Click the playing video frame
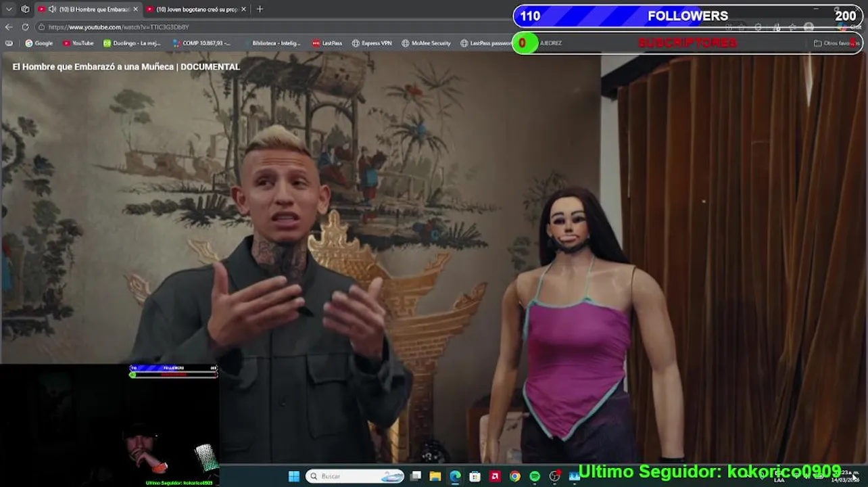The height and width of the screenshot is (487, 868). [x=434, y=257]
